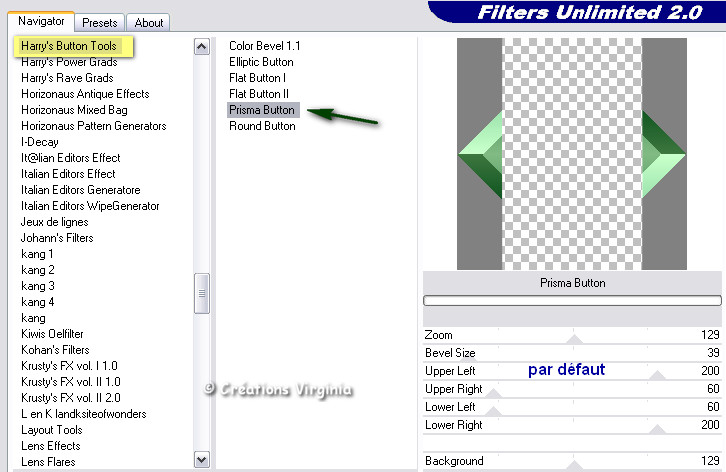
Task: Click scroll up arrow in filter list
Action: point(201,47)
